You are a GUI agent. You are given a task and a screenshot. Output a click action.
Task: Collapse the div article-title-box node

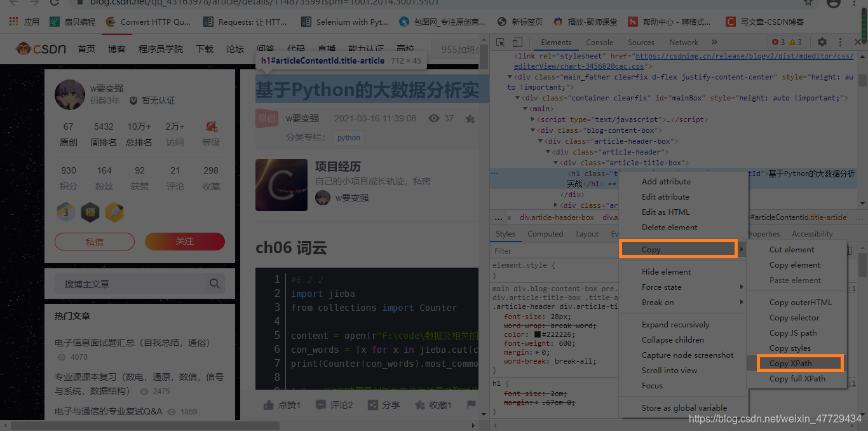pos(555,163)
